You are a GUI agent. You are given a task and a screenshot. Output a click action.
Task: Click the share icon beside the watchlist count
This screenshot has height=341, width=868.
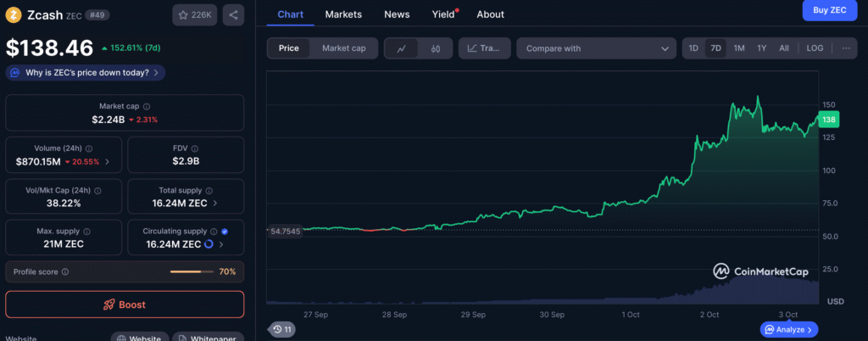tap(233, 14)
